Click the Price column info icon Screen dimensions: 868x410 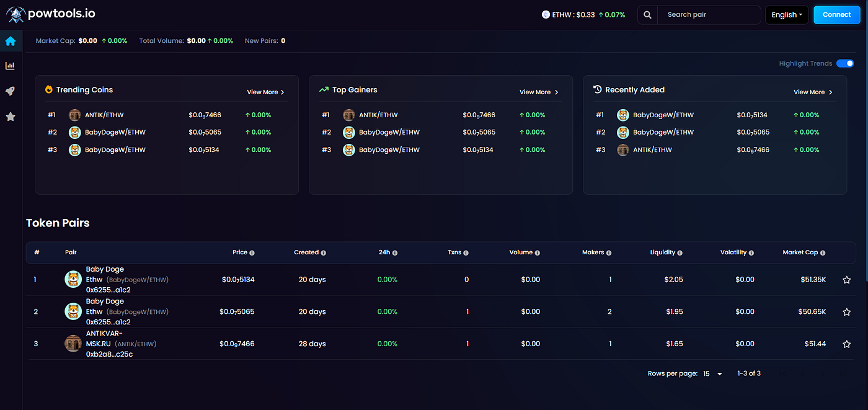[252, 253]
